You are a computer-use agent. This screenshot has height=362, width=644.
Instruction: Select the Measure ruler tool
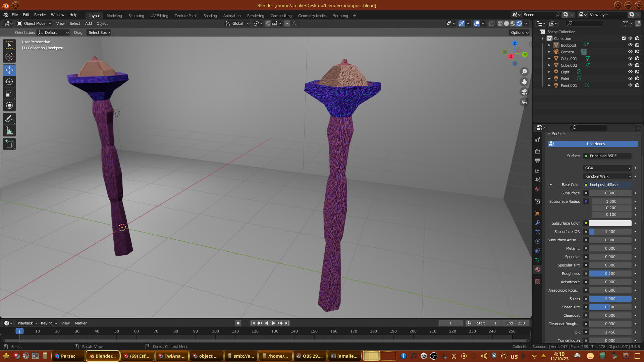(9, 131)
